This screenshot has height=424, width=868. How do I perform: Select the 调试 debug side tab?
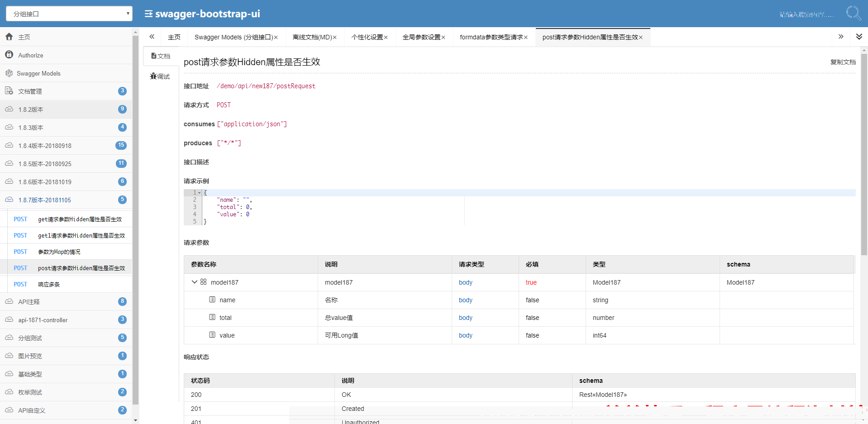161,76
